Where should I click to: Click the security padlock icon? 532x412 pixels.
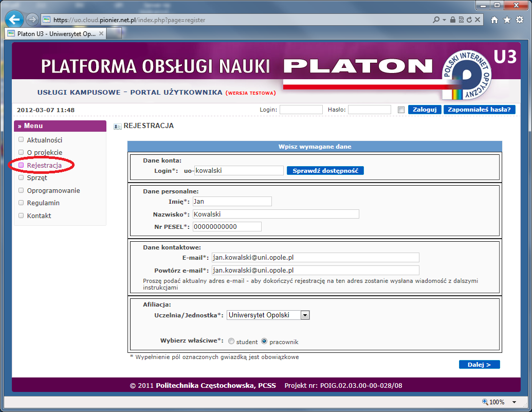(453, 20)
